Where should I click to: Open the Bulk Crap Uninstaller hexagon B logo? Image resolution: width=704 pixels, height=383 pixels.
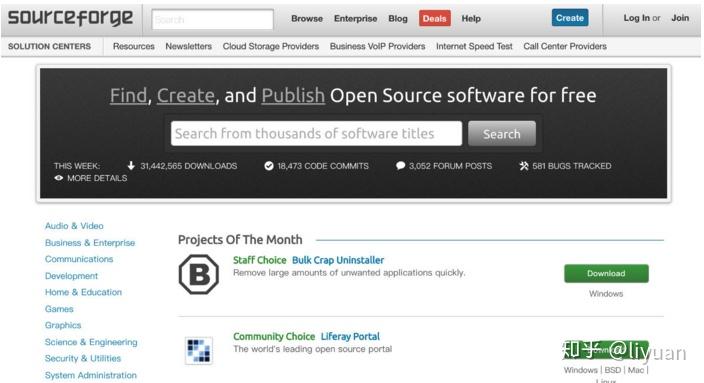click(199, 274)
